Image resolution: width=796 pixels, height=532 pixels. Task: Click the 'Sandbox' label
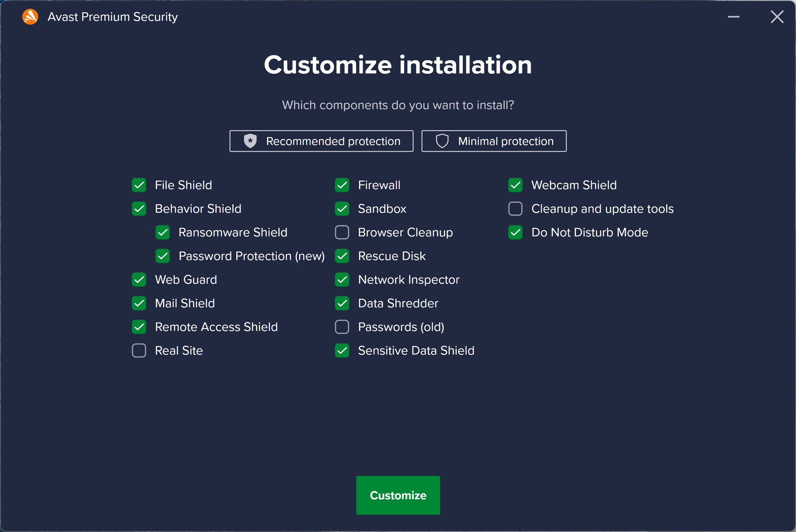(382, 209)
